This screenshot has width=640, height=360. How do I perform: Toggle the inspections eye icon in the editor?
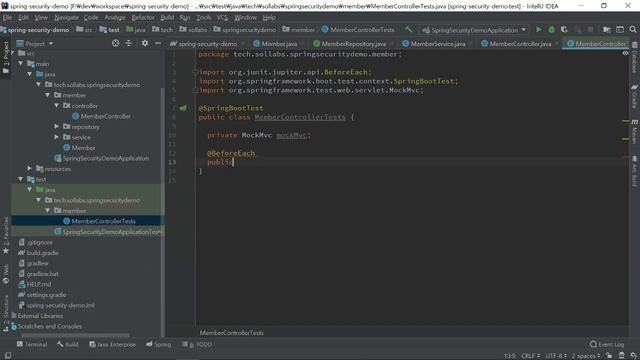point(625,53)
